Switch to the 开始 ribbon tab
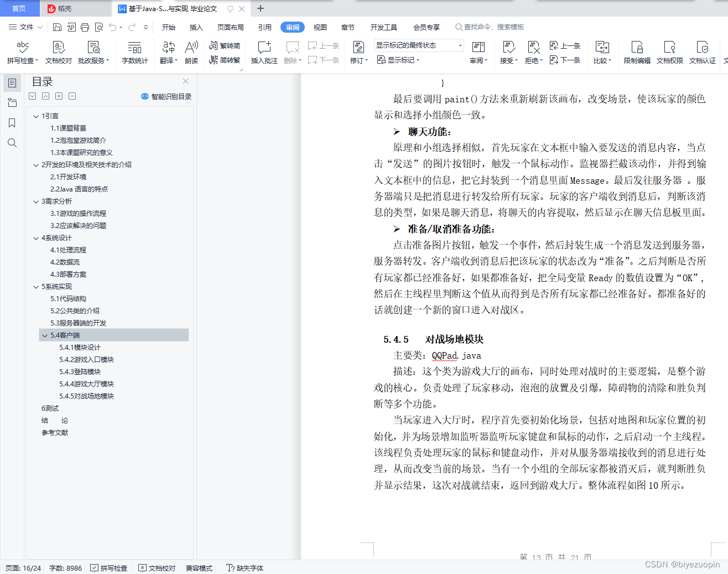The height and width of the screenshot is (574, 728). pyautogui.click(x=169, y=27)
